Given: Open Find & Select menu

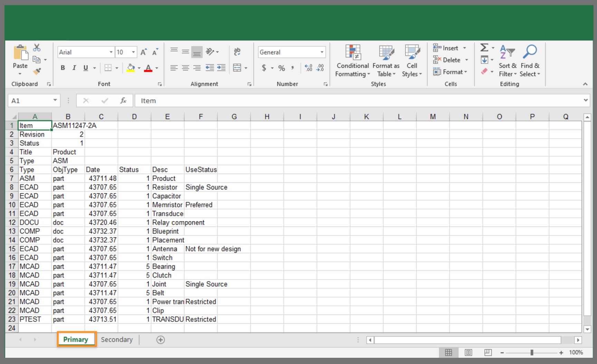Looking at the screenshot, I should [x=530, y=61].
